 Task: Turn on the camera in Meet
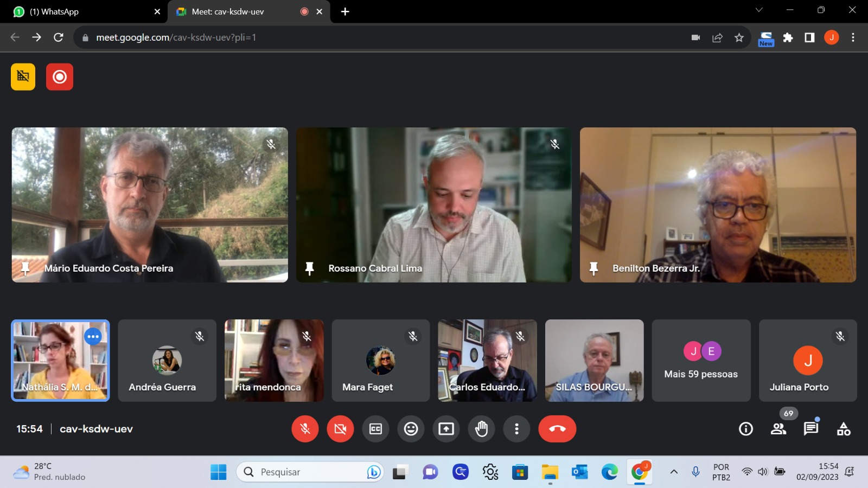point(340,429)
